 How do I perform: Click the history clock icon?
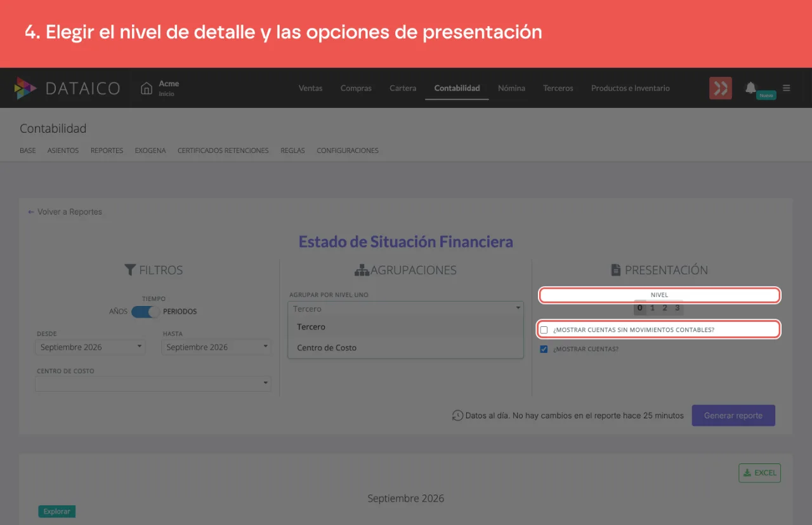tap(457, 416)
